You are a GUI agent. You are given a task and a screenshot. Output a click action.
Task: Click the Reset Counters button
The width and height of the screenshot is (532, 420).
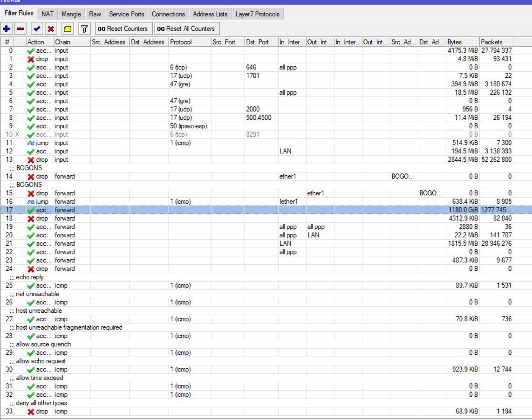[123, 29]
